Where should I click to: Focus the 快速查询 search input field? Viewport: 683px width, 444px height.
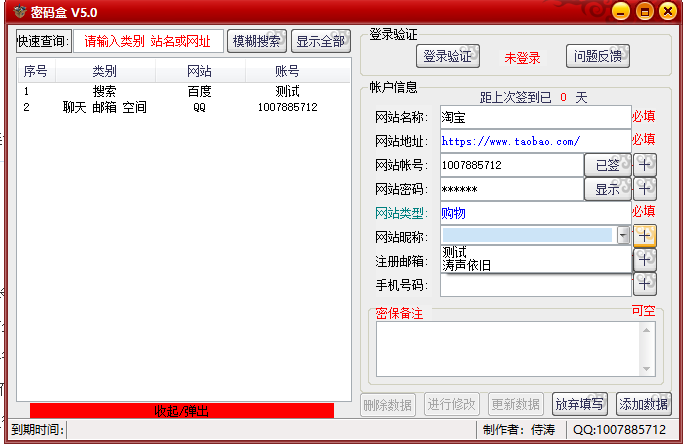pyautogui.click(x=149, y=41)
